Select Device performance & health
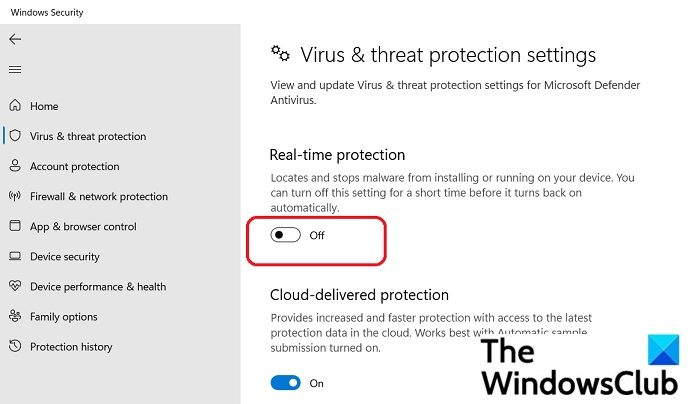 tap(98, 287)
